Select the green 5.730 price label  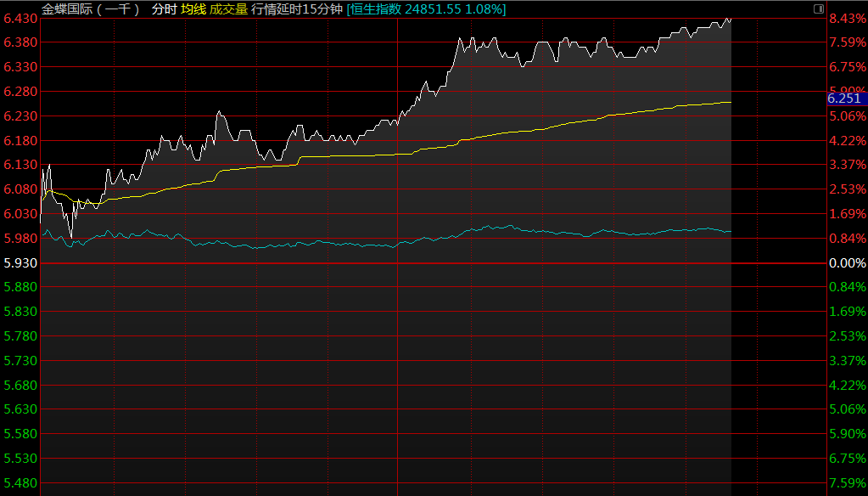click(x=20, y=361)
